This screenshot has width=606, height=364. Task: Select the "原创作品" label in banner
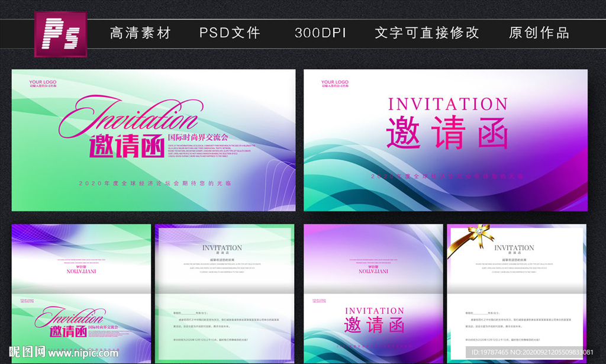[539, 33]
